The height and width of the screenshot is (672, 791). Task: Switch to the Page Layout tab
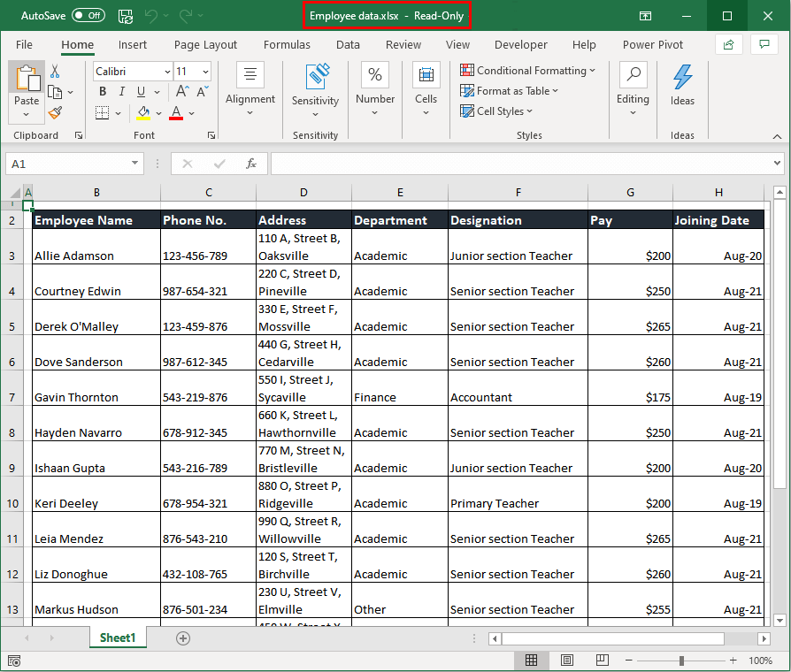205,44
